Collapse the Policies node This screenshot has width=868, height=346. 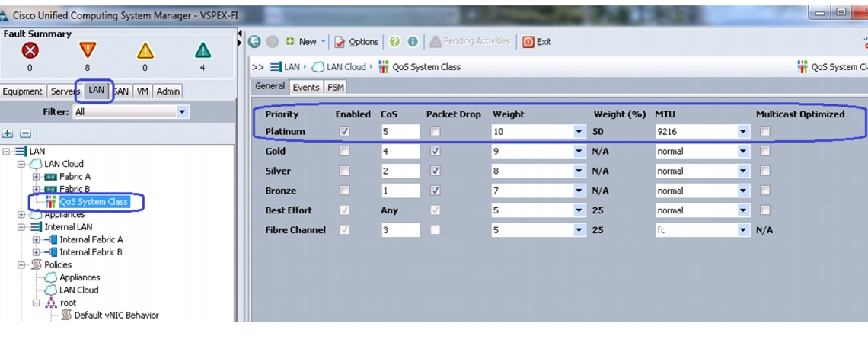21,264
